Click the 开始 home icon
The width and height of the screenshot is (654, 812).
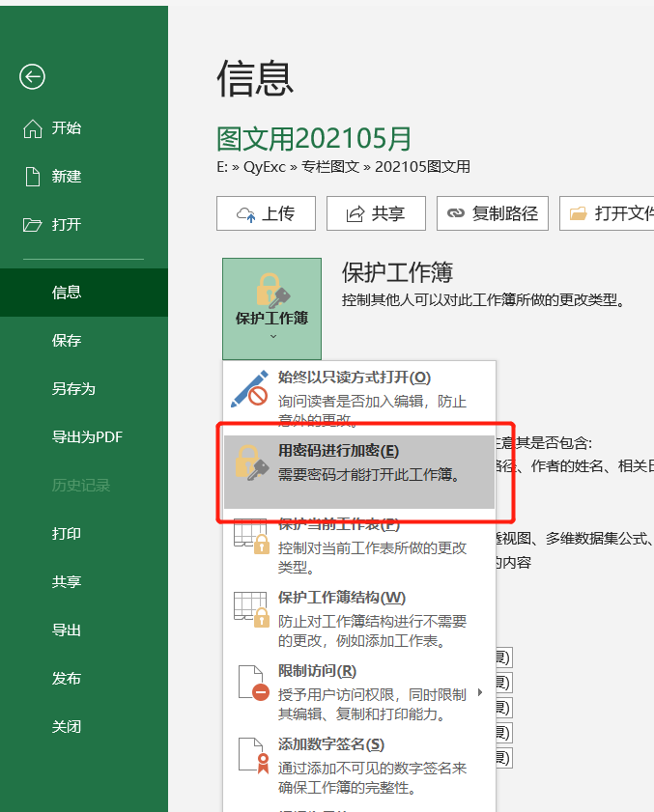[x=33, y=128]
